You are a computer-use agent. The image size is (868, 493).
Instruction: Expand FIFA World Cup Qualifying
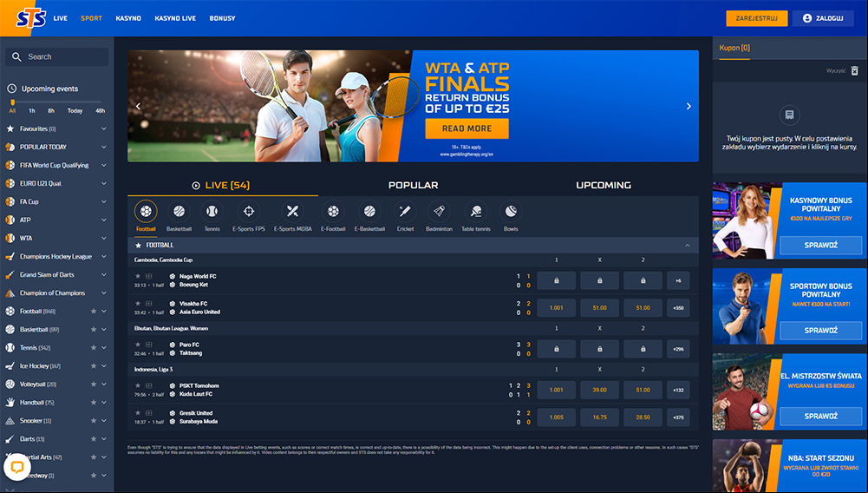tap(103, 165)
